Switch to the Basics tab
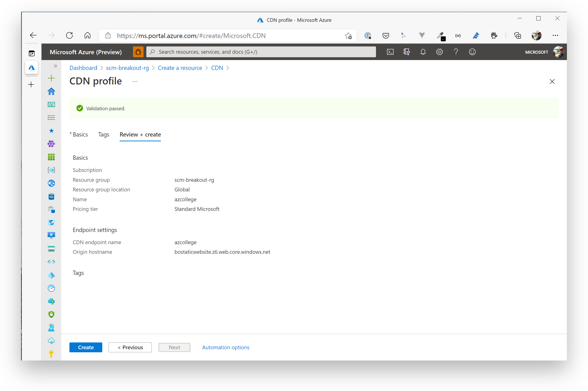The width and height of the screenshot is (588, 391). pos(80,134)
